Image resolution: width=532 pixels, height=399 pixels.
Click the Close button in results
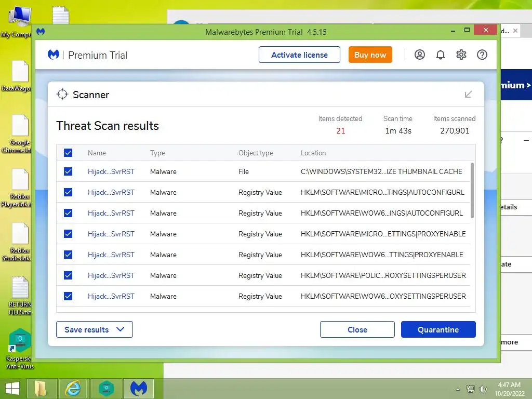[x=357, y=329]
